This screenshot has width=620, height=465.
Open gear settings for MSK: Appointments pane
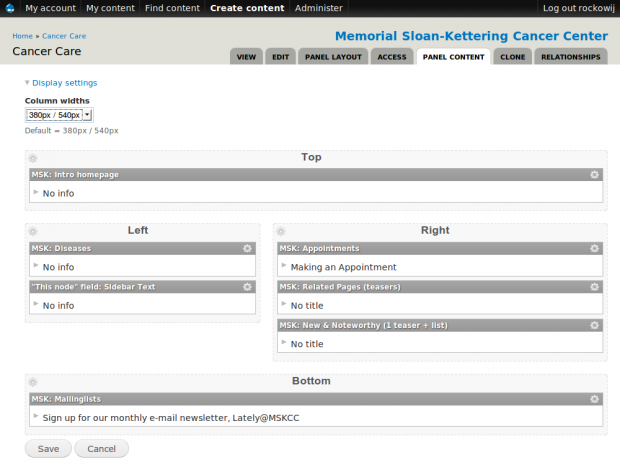pos(594,248)
